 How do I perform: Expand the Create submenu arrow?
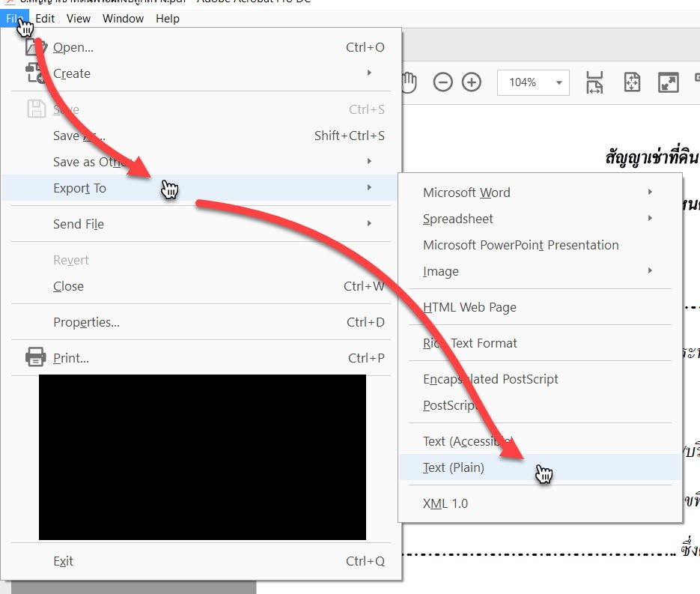click(369, 73)
